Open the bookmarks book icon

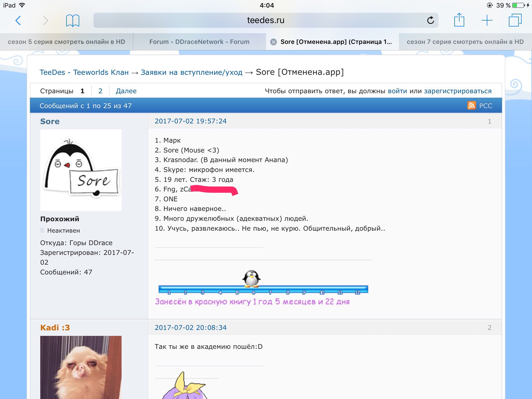72,21
